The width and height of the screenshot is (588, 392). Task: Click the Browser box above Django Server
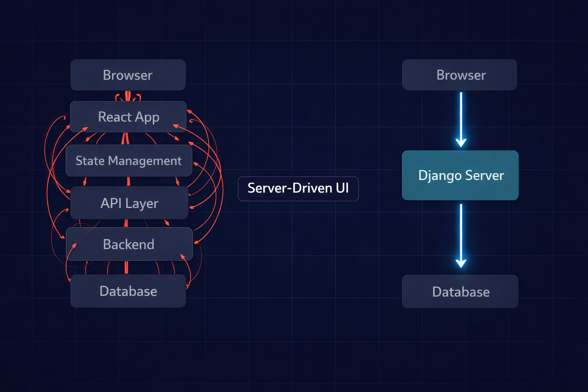point(459,75)
